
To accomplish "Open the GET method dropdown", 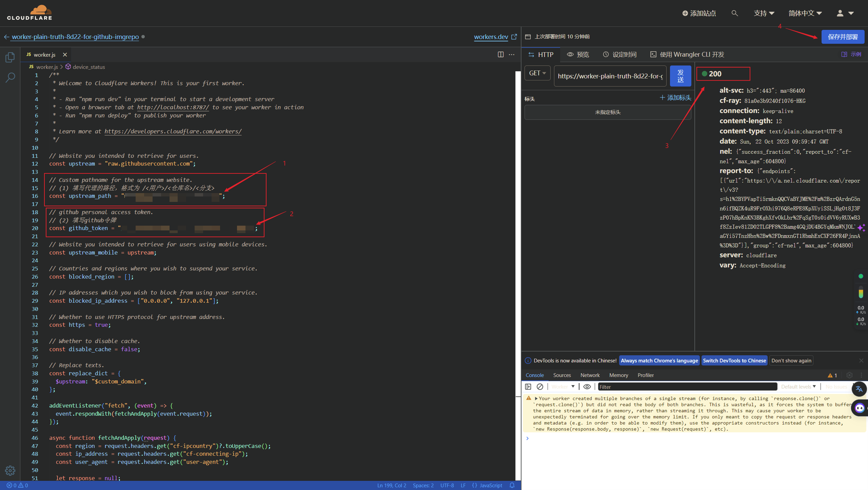I will pyautogui.click(x=537, y=73).
